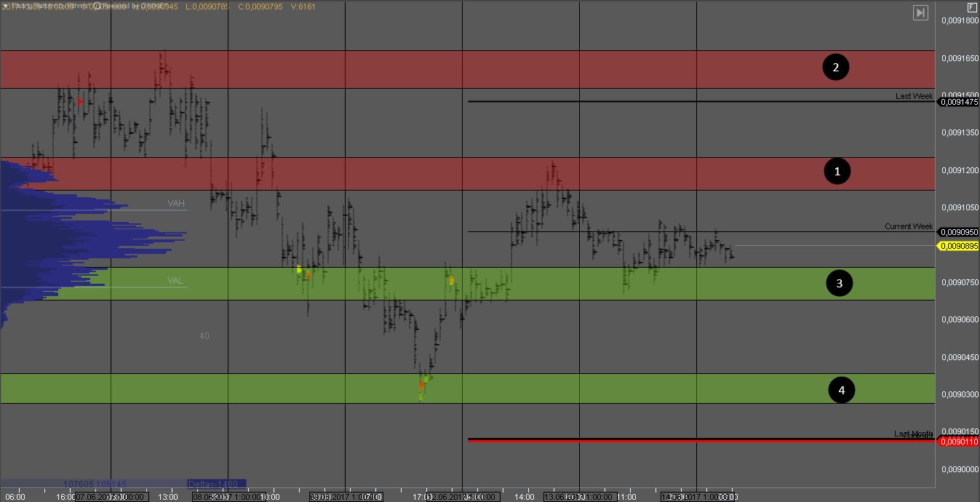Click the 0,0091800 value on price scale
Image resolution: width=980 pixels, height=502 pixels.
coord(959,20)
